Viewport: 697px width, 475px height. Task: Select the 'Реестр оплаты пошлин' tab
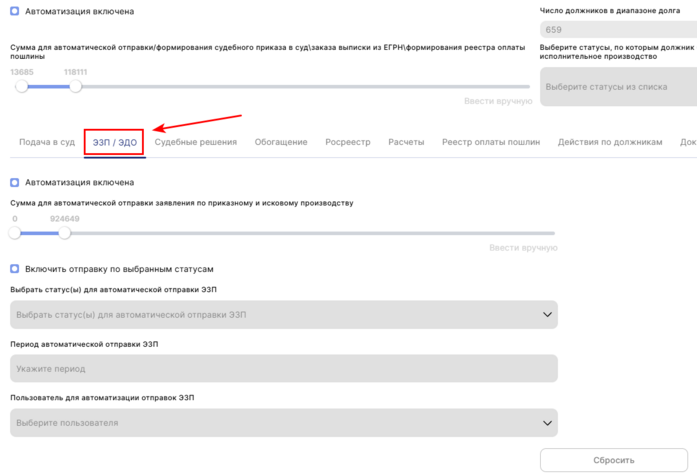click(x=491, y=142)
